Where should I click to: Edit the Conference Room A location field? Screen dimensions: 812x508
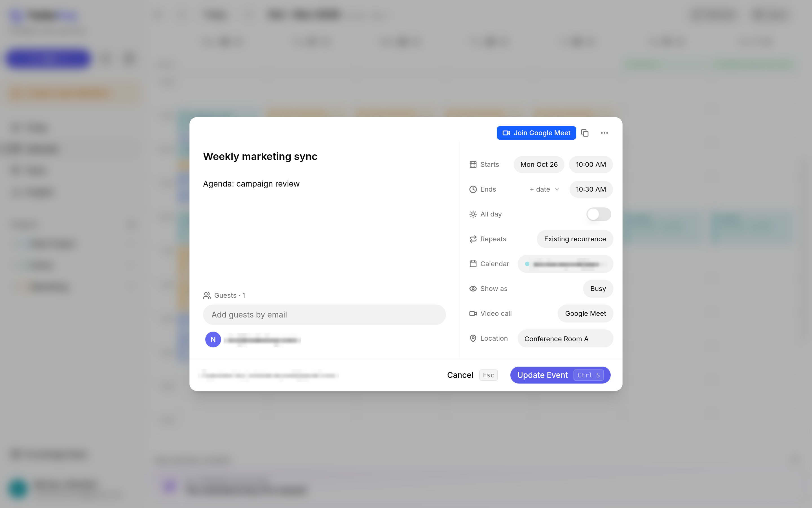565,339
